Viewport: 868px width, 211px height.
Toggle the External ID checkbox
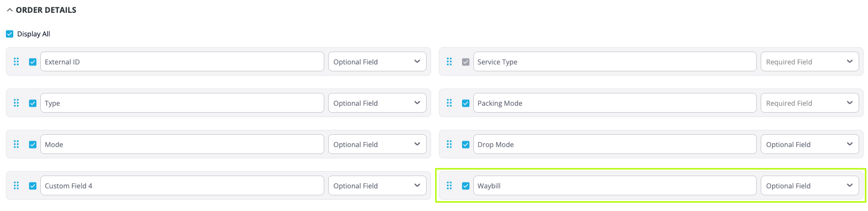[x=33, y=62]
